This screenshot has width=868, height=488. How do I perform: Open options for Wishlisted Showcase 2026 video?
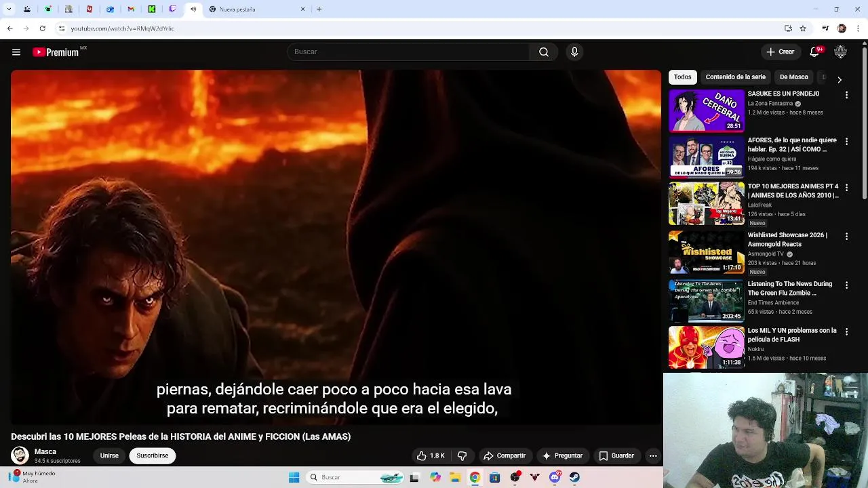pos(846,237)
